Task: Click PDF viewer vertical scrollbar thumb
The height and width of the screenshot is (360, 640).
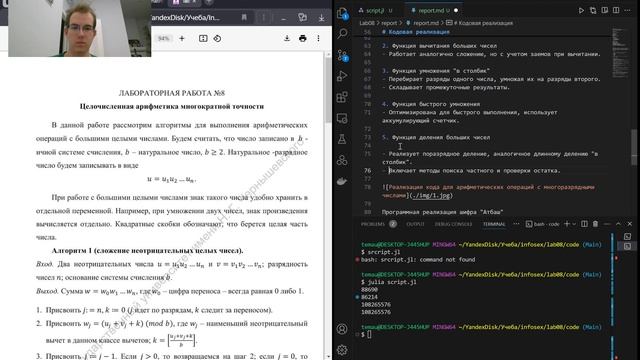Action: click(328, 90)
